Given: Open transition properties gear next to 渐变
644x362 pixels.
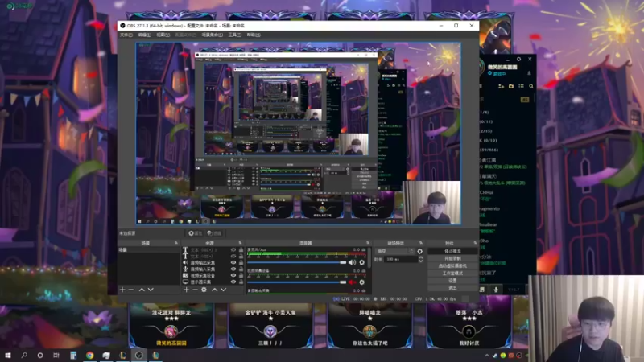Looking at the screenshot, I should coord(419,251).
